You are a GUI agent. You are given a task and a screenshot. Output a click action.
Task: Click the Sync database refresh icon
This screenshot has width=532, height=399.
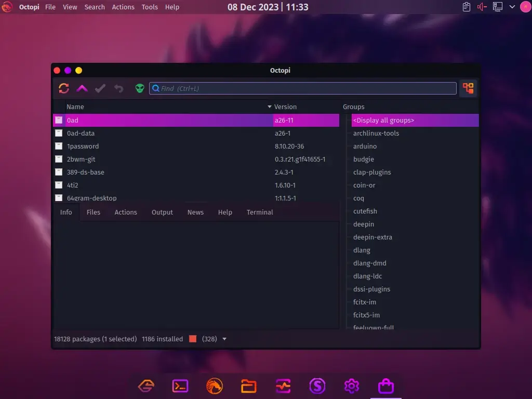point(64,88)
